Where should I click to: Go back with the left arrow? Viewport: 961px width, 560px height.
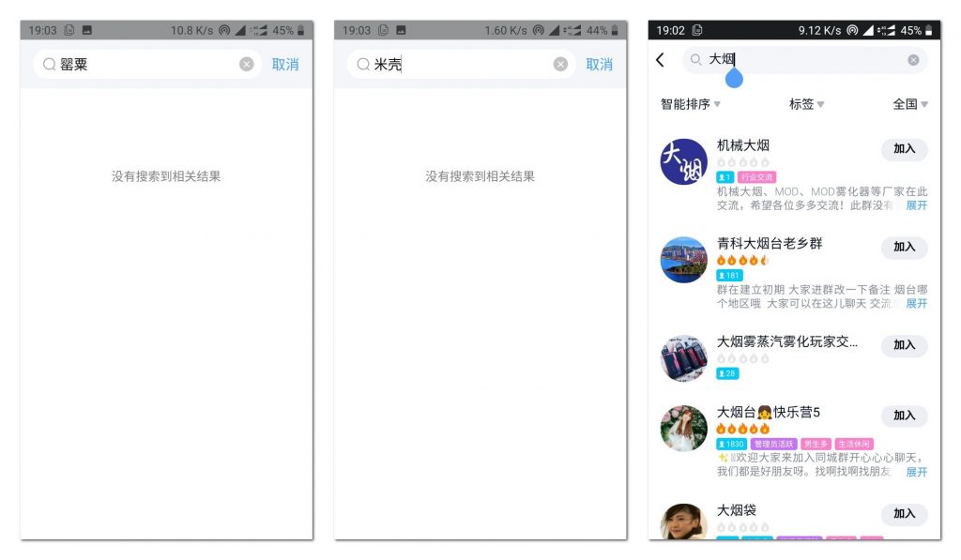coord(660,60)
